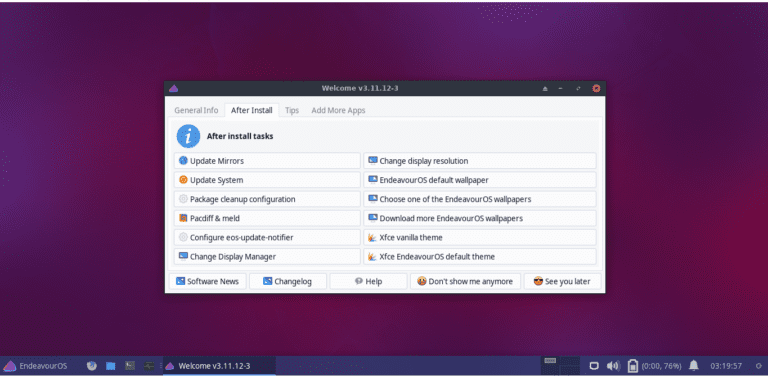Open the terminal emulator panel icon
Viewport: 768px width, 376px height.
pyautogui.click(x=130, y=366)
